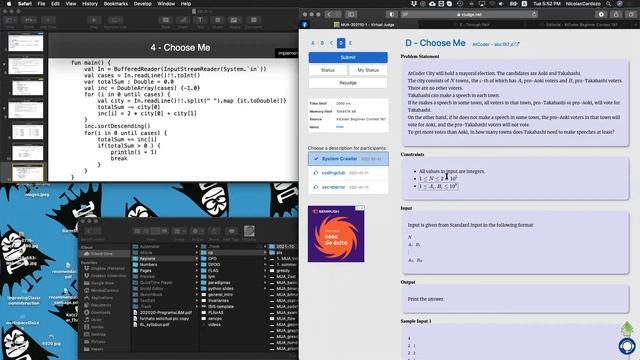Select the secretterror description option
The image size is (640, 360).
point(348,187)
